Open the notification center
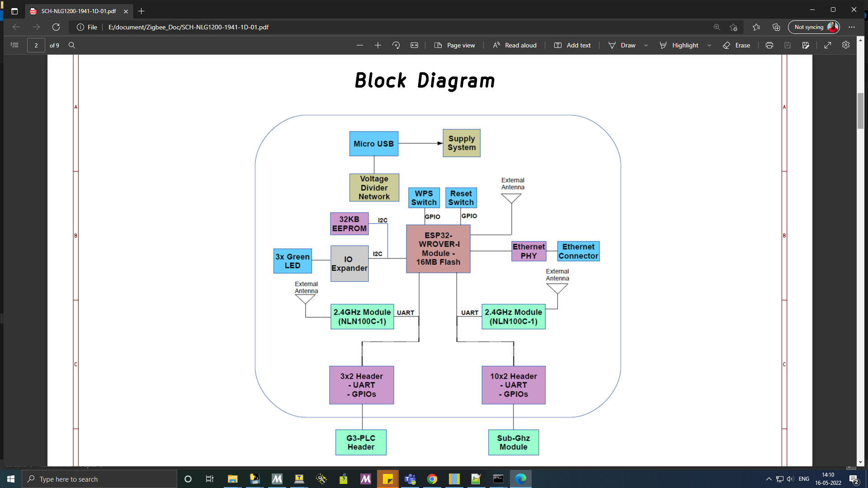 pos(854,479)
